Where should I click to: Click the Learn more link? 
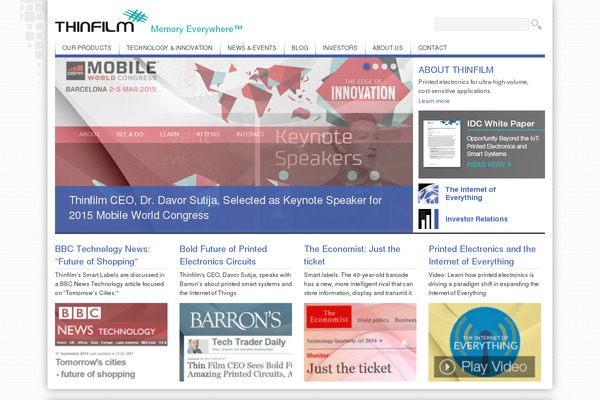click(x=434, y=101)
